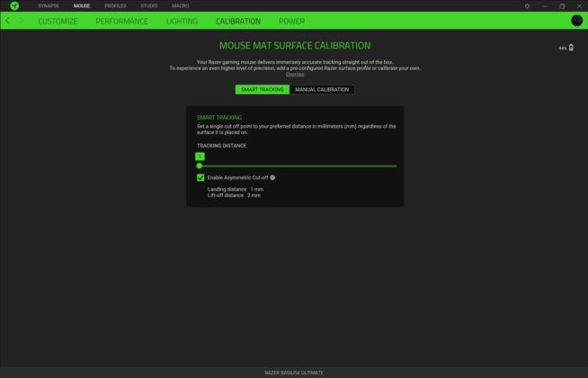588x378 pixels.
Task: Open the Lighting section
Action: [x=182, y=21]
